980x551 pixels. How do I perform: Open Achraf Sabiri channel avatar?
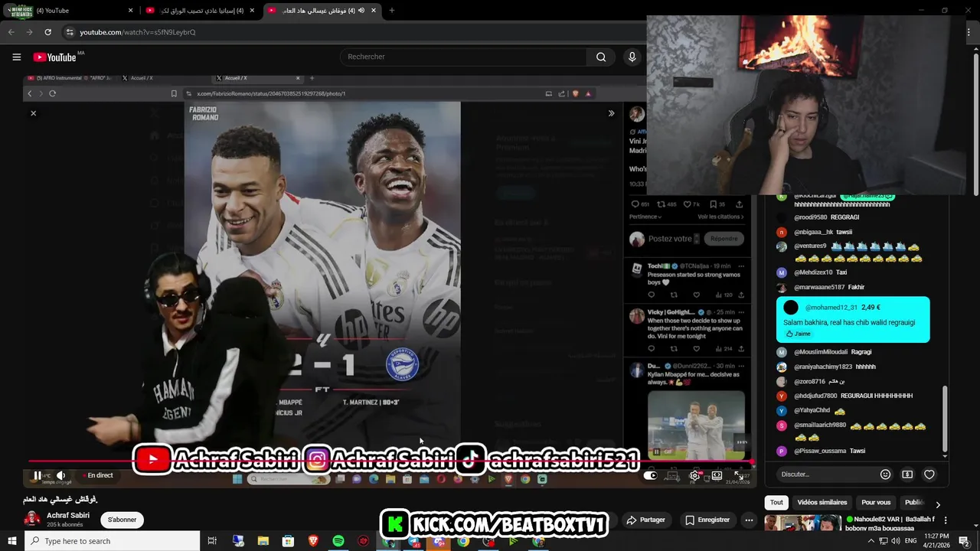pyautogui.click(x=32, y=520)
